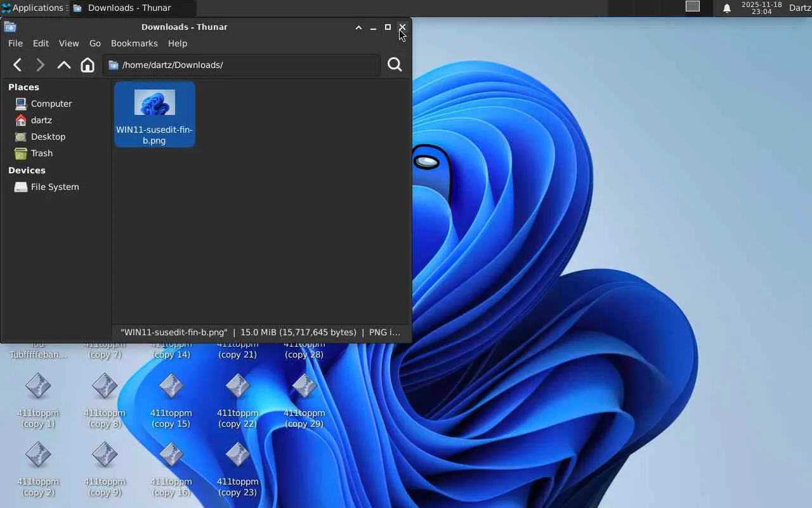Select desktop icon 411toppm (copy 9)

(x=105, y=469)
